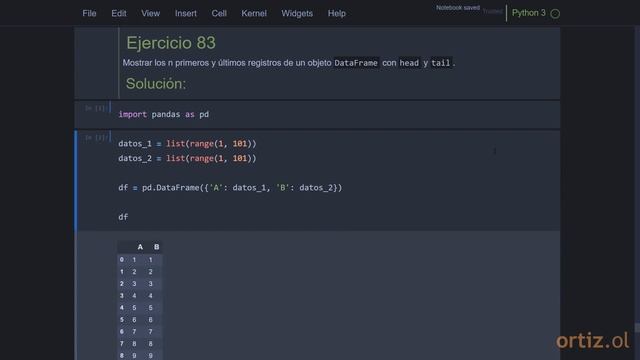The width and height of the screenshot is (640, 360).
Task: Click the input prompt of the import cell
Action: 96,108
